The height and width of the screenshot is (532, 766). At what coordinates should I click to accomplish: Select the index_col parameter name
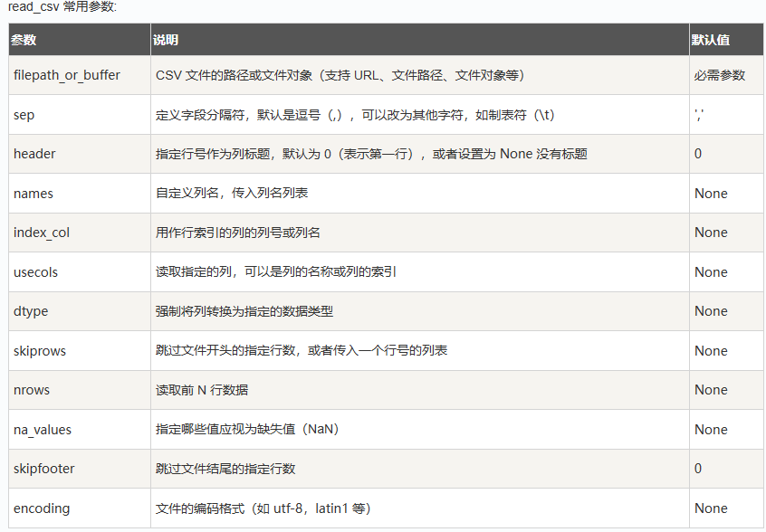click(42, 233)
